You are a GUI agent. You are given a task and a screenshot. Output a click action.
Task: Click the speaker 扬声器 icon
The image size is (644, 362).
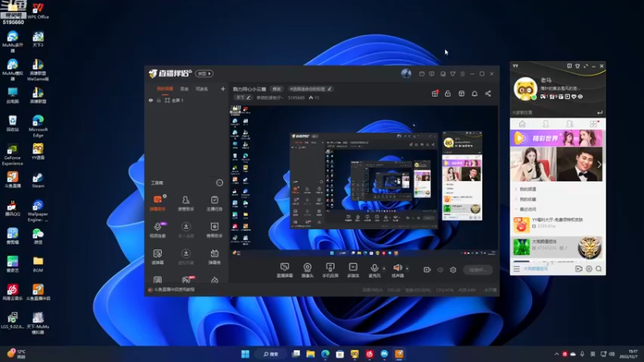tap(397, 268)
